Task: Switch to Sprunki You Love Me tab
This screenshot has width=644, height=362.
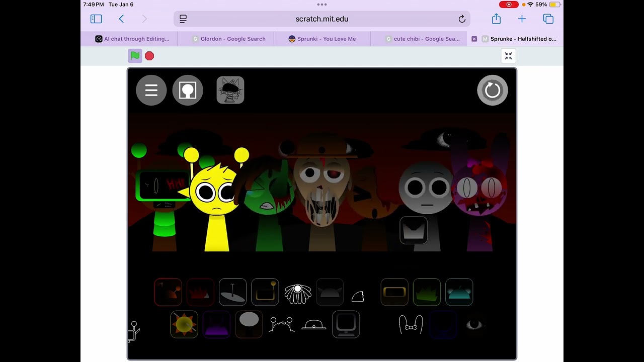Action: click(x=322, y=39)
